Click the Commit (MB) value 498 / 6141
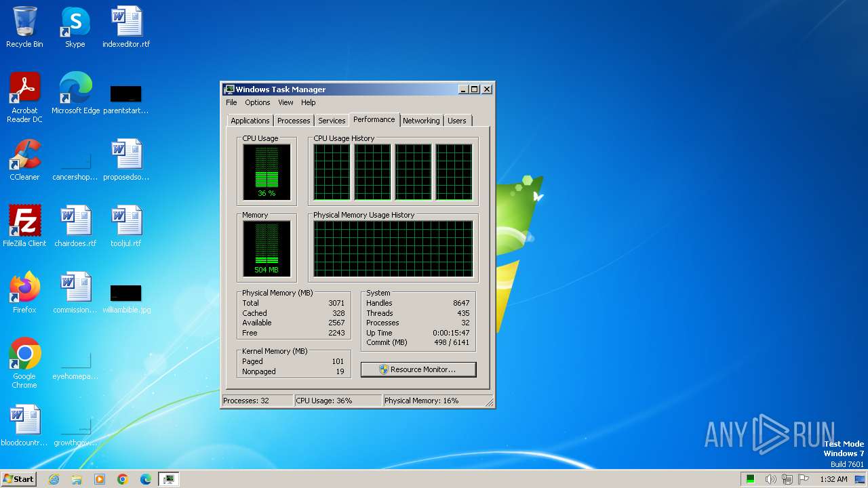 452,342
